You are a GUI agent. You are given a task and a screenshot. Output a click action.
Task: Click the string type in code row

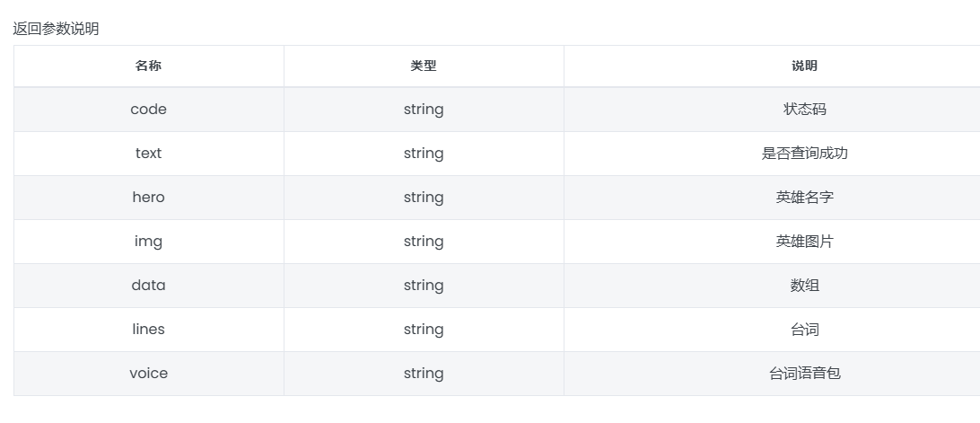coord(424,110)
